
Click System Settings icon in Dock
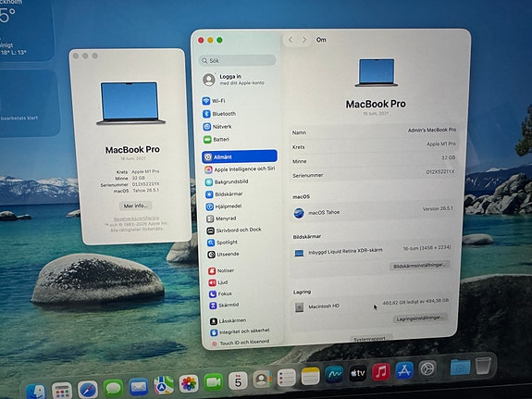point(427,368)
